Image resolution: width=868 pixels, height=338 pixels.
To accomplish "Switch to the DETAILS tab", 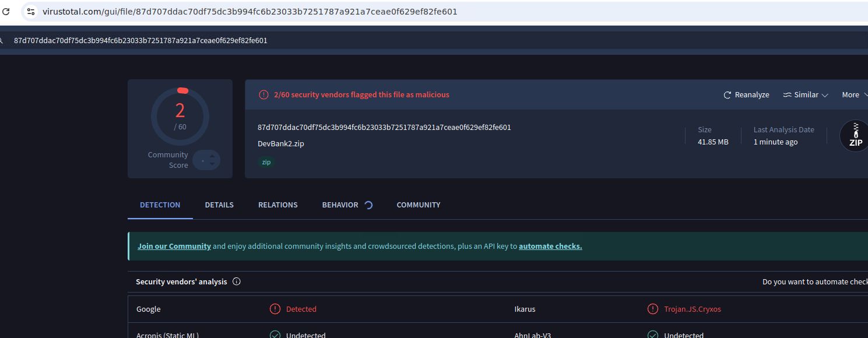I will 219,205.
